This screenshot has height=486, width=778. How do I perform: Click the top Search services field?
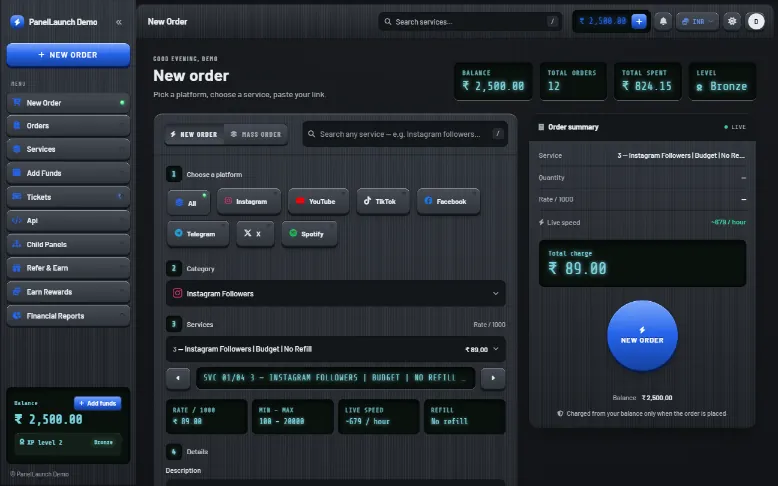(470, 22)
